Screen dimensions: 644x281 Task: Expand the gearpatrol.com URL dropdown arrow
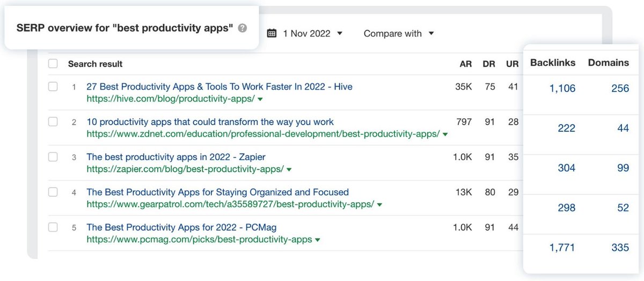pos(380,205)
